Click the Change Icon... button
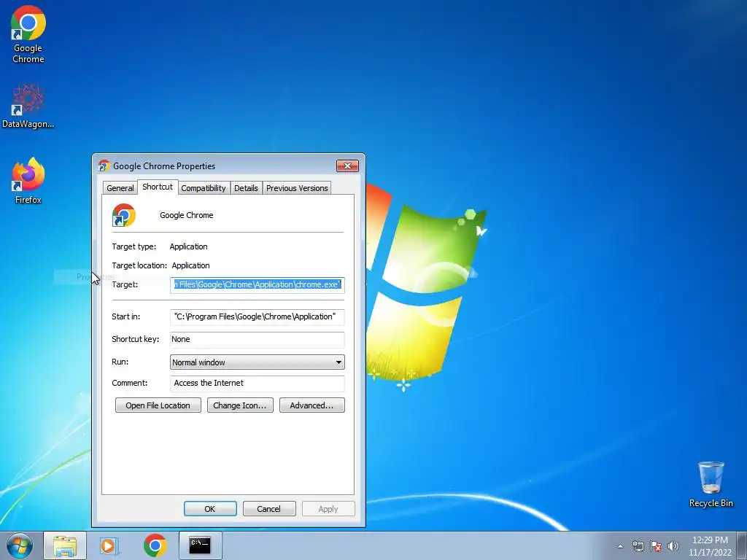The image size is (747, 560). point(240,405)
